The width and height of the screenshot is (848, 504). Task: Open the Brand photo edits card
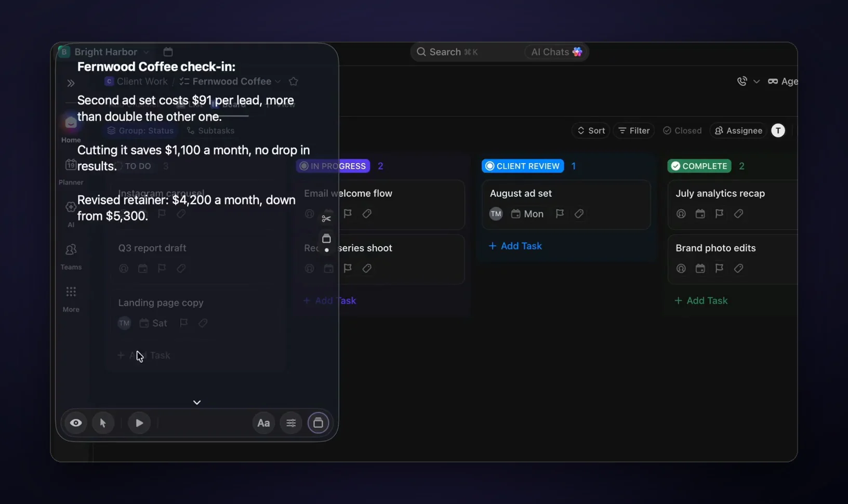733,259
